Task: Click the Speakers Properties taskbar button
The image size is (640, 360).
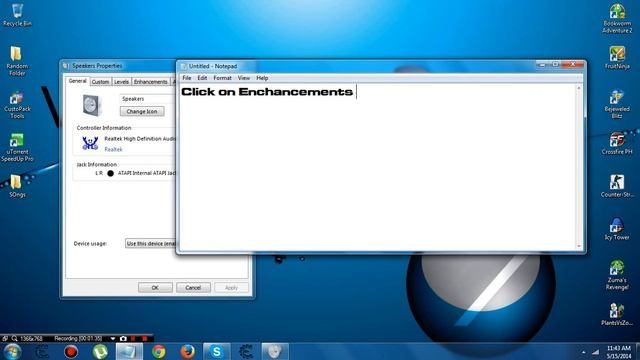Action: 274,351
